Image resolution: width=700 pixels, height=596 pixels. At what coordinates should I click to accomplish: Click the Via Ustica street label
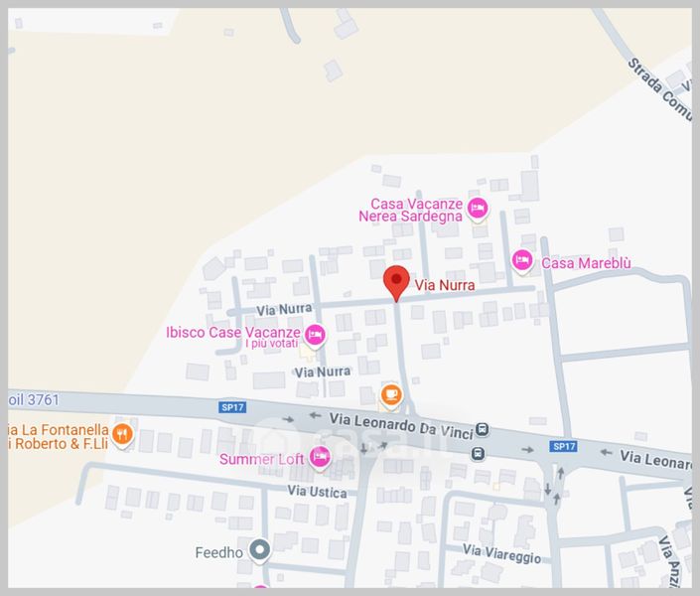(x=317, y=492)
